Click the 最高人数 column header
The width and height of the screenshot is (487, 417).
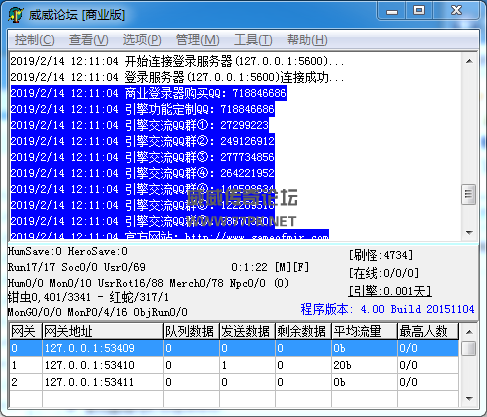(428, 331)
